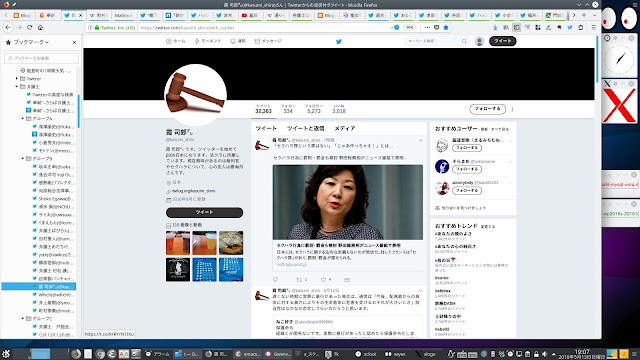Click the site identity lock icon
The height and width of the screenshot is (360, 640).
97,27
